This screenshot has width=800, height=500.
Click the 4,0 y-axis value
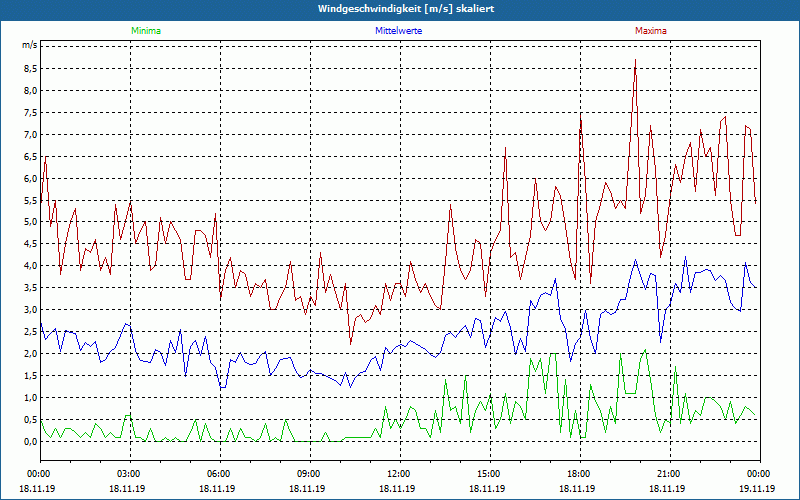click(x=31, y=266)
